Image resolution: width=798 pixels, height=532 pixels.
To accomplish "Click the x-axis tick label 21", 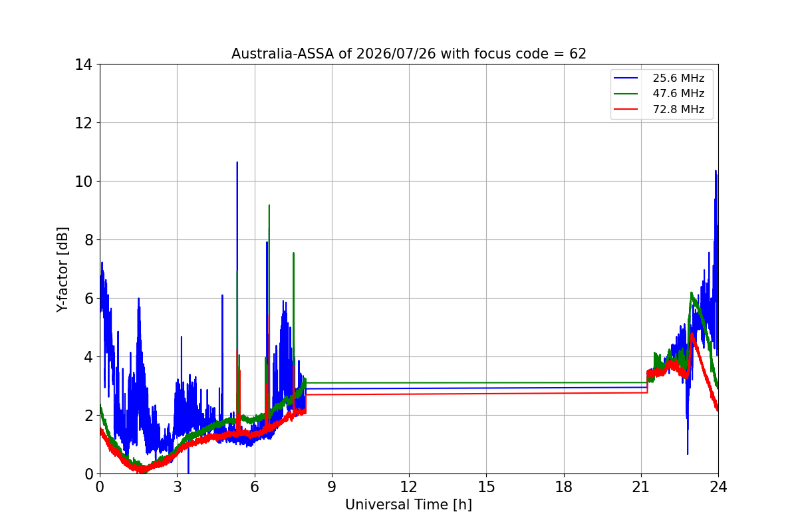I will [641, 486].
